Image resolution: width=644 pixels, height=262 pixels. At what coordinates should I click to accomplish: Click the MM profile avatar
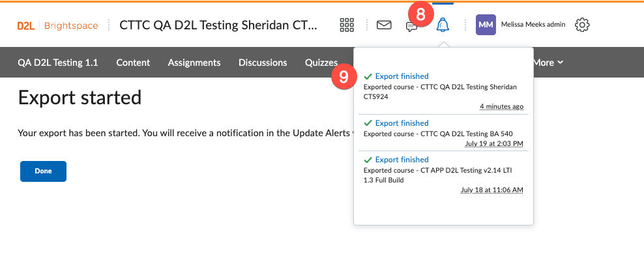486,25
